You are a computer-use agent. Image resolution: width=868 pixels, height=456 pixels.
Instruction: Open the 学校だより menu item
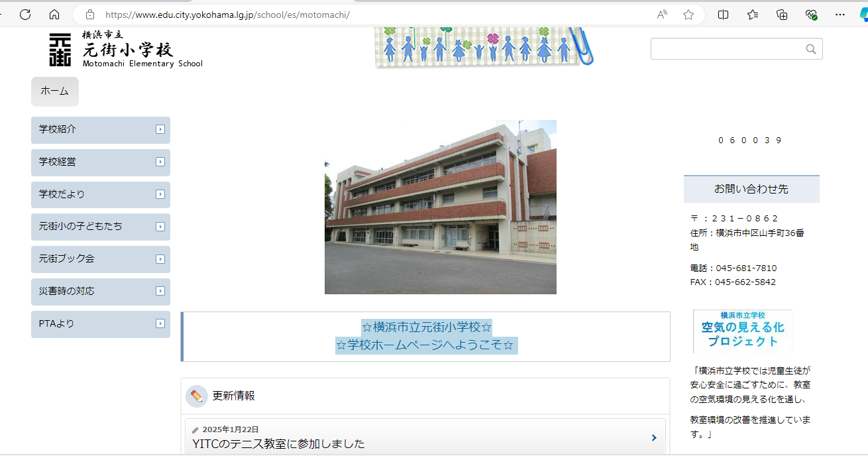101,195
